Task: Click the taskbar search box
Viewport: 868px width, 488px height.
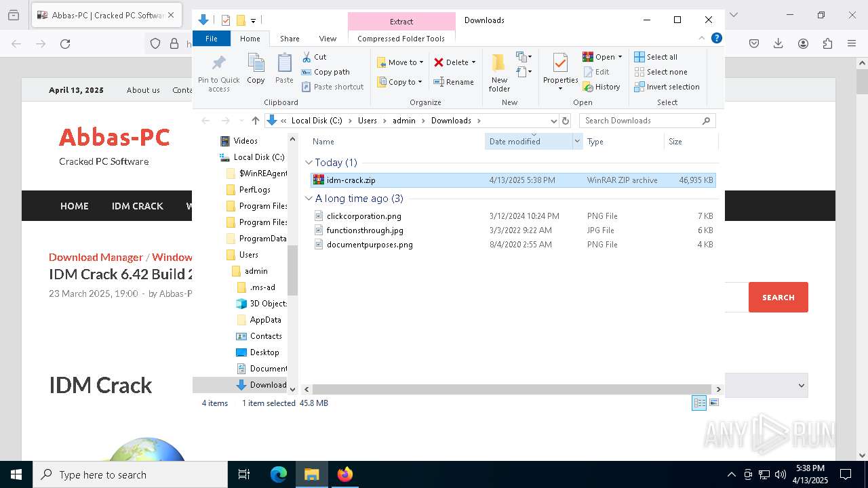Action: [130, 474]
